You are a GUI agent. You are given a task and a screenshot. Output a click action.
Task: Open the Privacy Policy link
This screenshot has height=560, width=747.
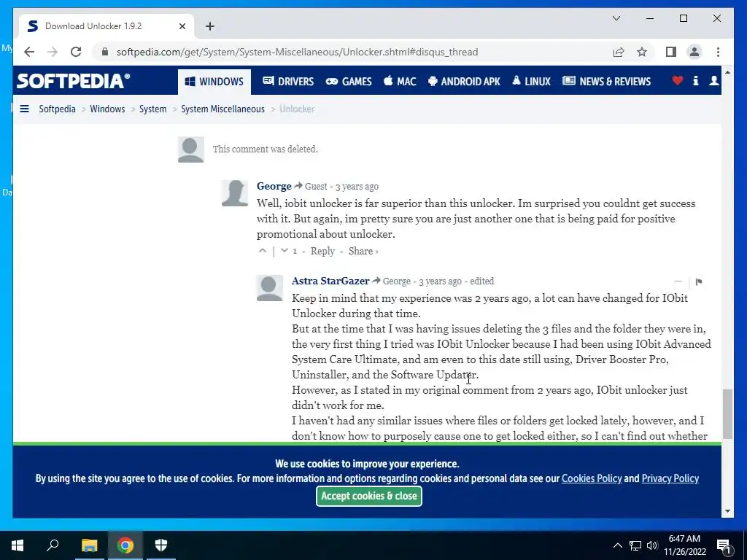[x=670, y=478]
